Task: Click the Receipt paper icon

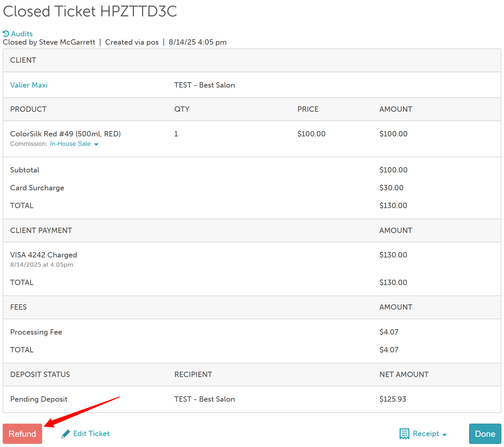Action: tap(404, 434)
